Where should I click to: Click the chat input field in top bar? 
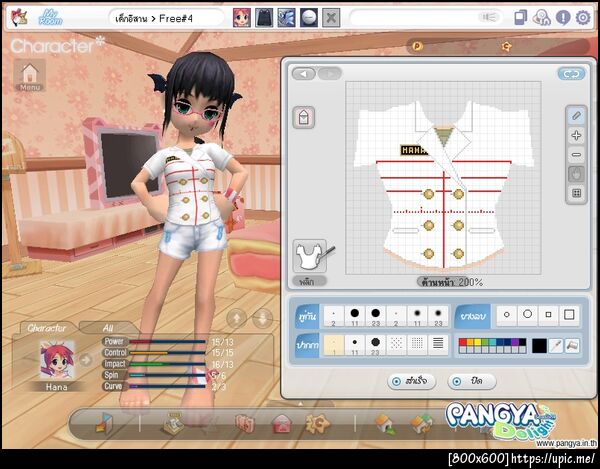coord(426,18)
